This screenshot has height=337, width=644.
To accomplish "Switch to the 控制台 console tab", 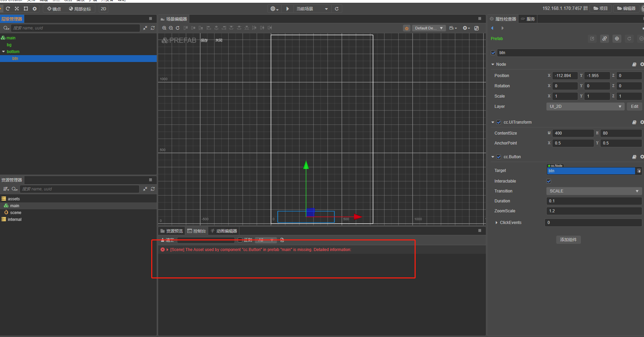I will (196, 231).
